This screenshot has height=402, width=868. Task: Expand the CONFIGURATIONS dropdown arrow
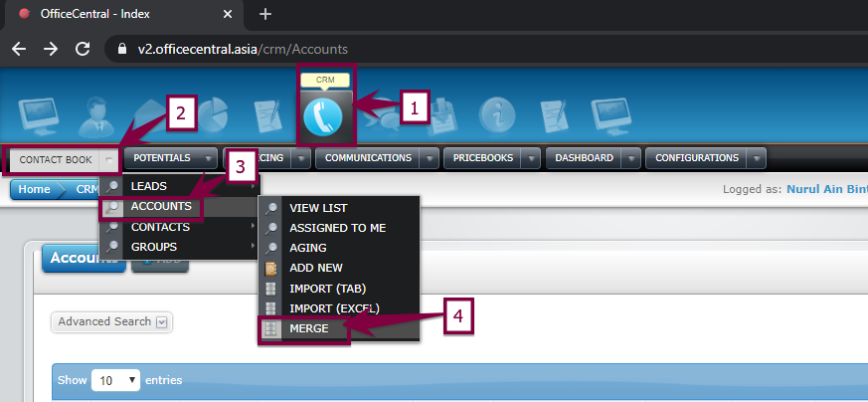[x=757, y=158]
